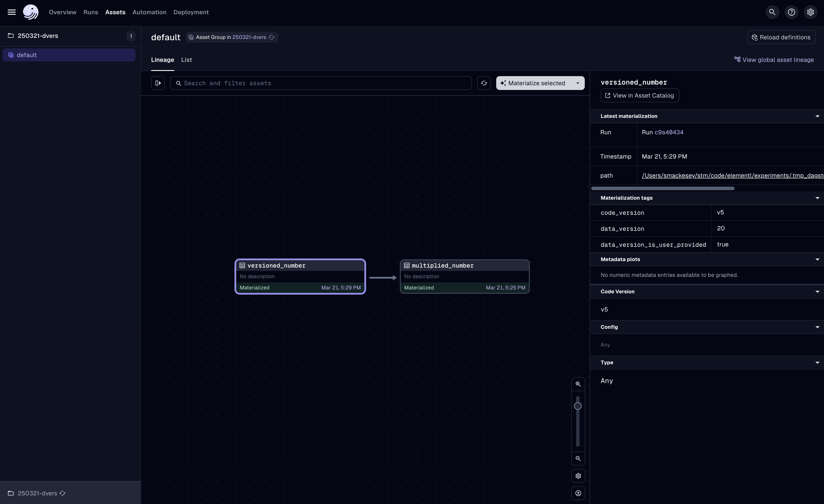Screen dimensions: 824x504
Task: Click the Reload definitions button
Action: 781,37
